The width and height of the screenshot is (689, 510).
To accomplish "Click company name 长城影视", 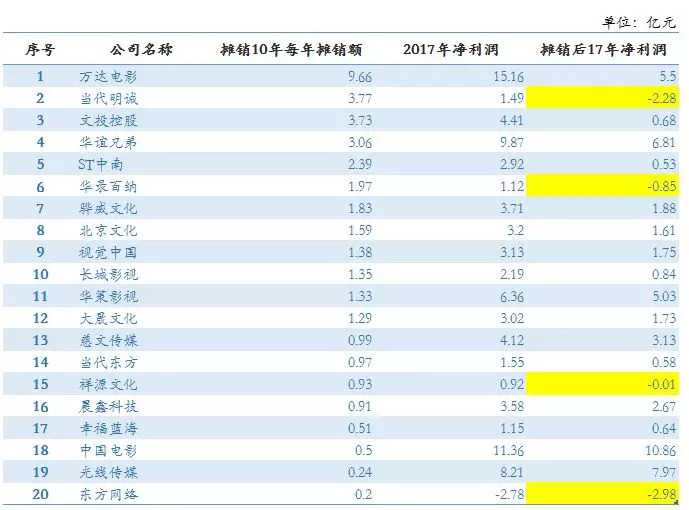I will tap(109, 274).
